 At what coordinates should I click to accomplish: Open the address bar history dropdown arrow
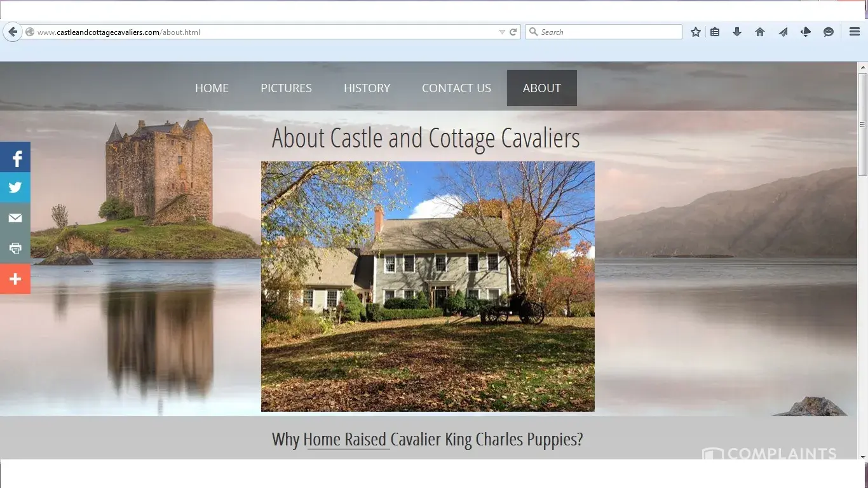(x=502, y=32)
